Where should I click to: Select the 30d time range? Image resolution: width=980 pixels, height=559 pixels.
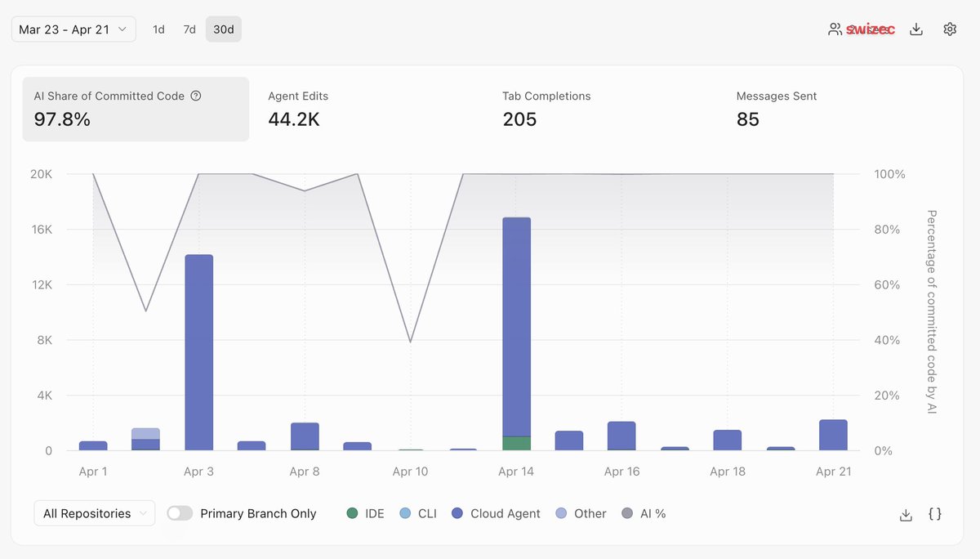224,29
